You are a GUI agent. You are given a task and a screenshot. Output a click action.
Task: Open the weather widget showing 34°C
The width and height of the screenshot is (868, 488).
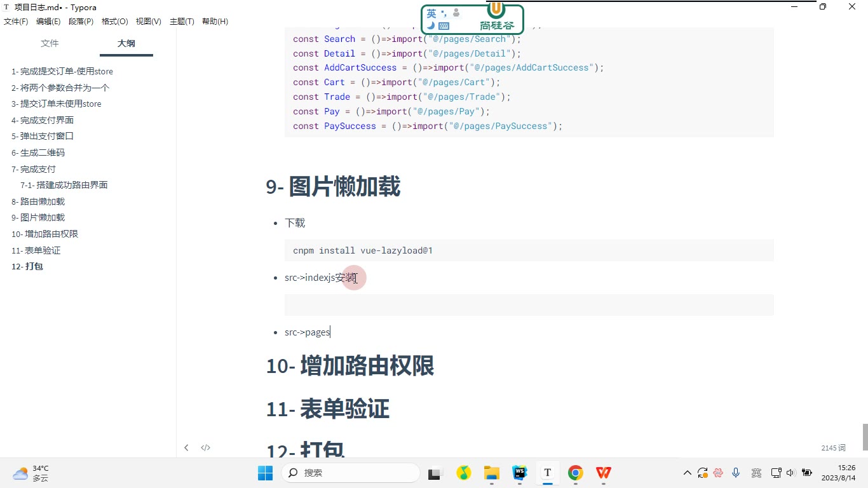31,473
